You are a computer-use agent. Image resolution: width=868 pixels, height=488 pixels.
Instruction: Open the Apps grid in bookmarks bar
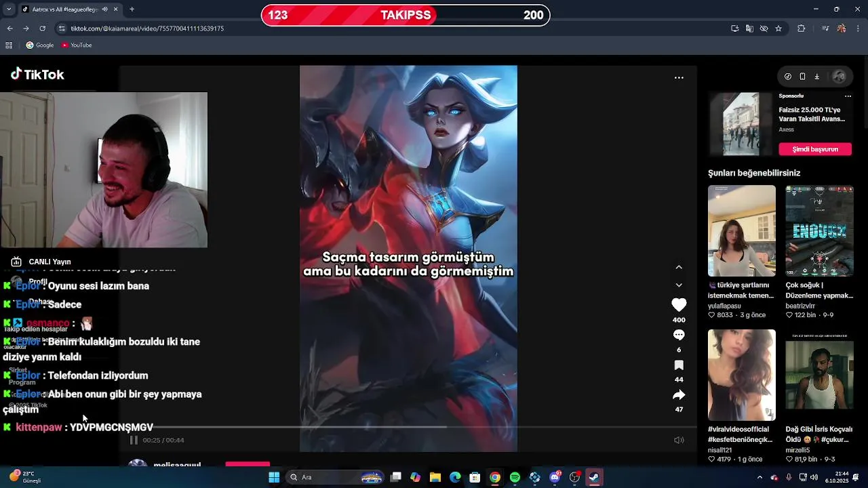[x=9, y=45]
